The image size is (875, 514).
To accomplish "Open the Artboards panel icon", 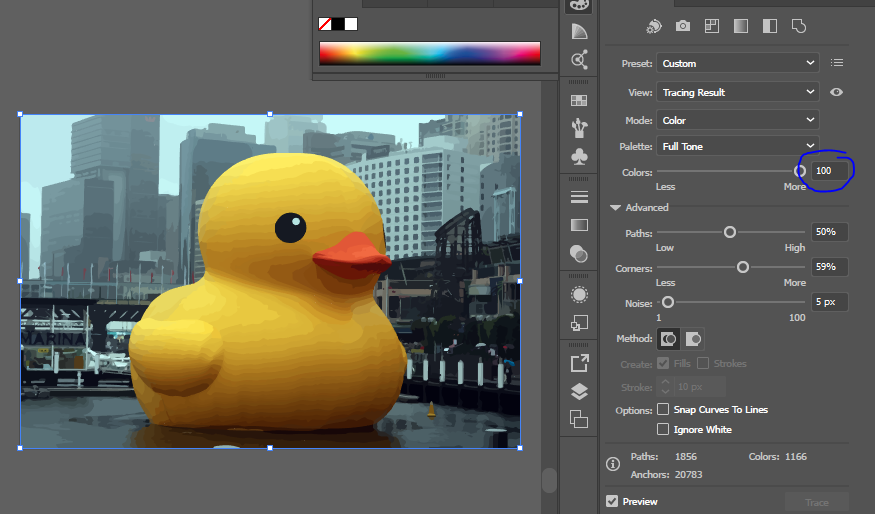I will click(579, 419).
